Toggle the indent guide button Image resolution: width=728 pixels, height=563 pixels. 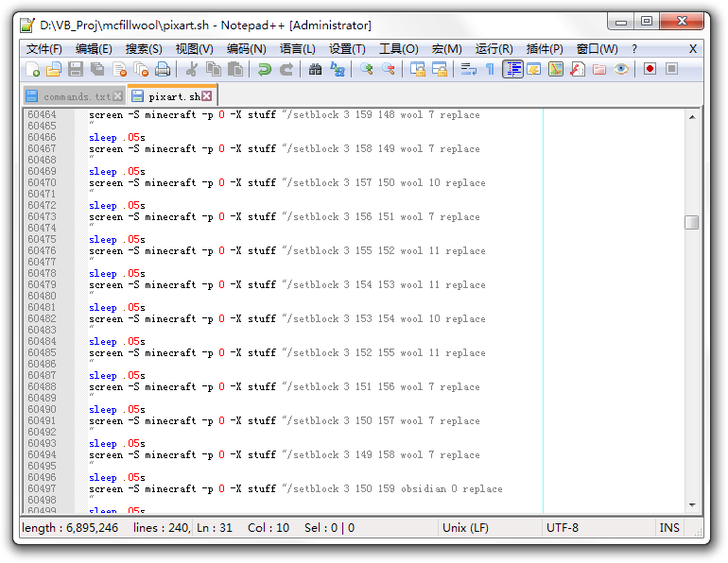tap(512, 69)
